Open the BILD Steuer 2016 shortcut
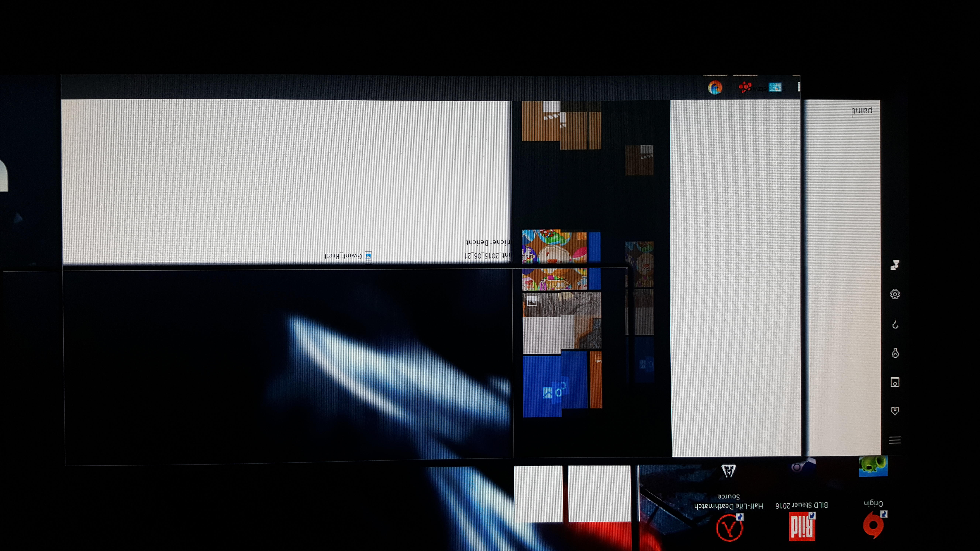The image size is (980, 551). click(x=802, y=527)
